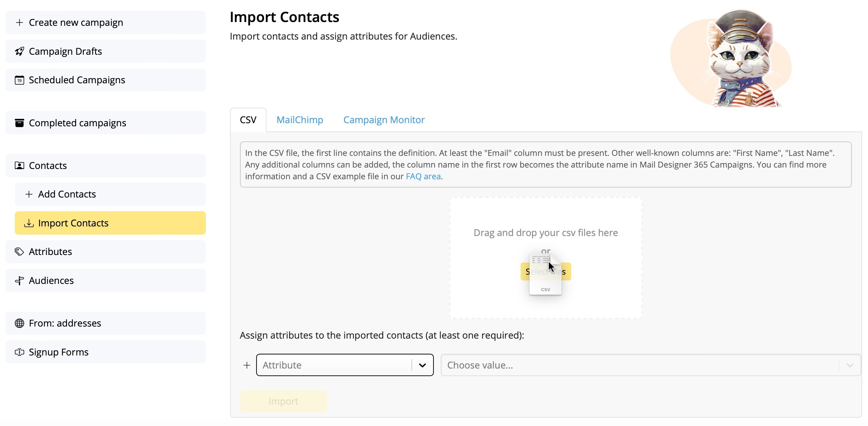The width and height of the screenshot is (868, 426).
Task: Switch to the Campaign Monitor tab
Action: pyautogui.click(x=384, y=119)
